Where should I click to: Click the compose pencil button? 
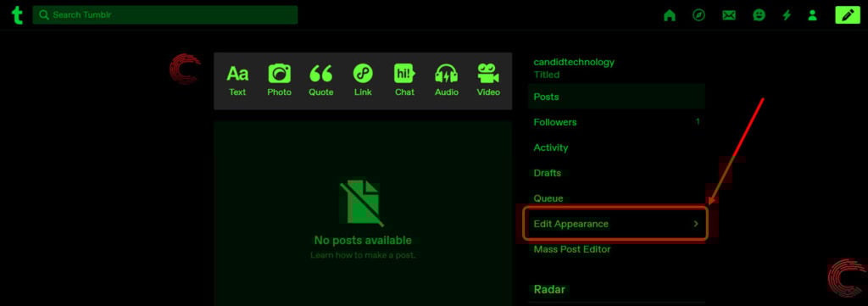[x=848, y=15]
